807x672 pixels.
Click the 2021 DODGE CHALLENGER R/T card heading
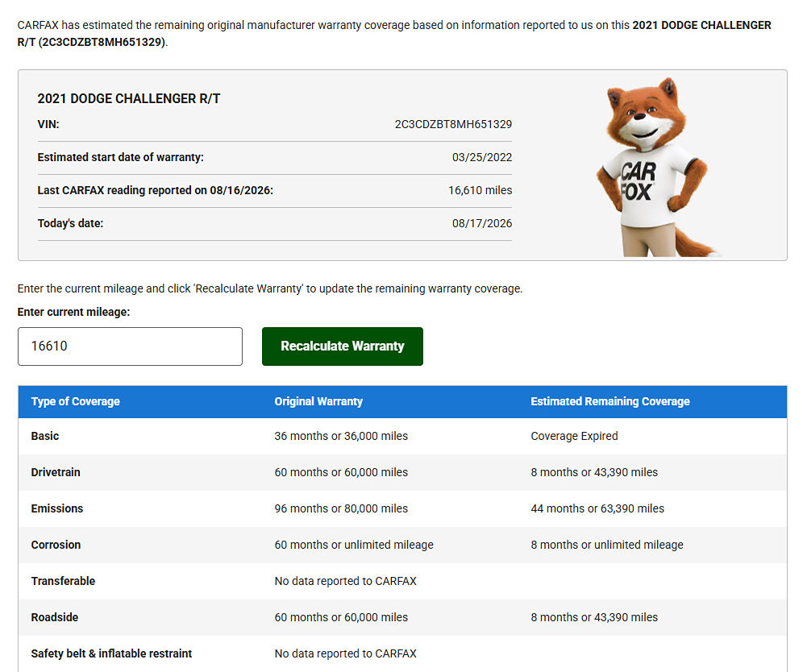129,99
